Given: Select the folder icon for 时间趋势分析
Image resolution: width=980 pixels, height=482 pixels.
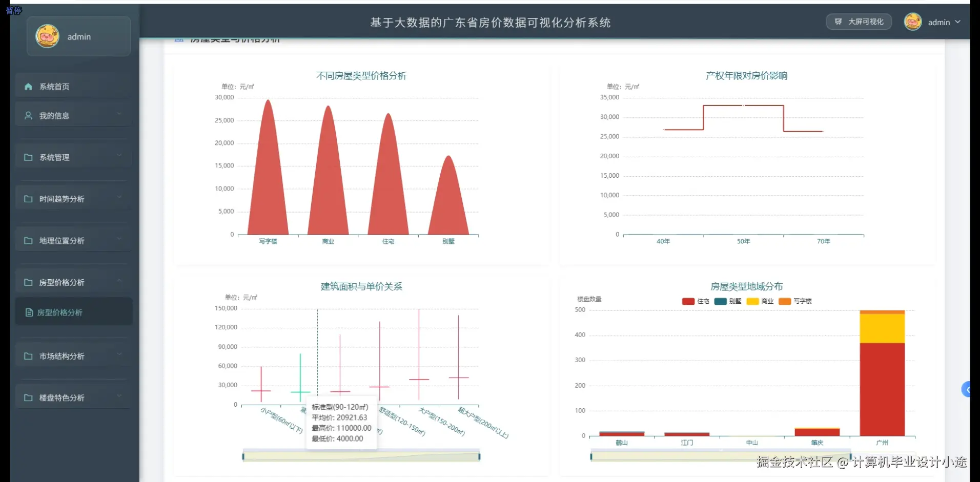Looking at the screenshot, I should point(28,199).
